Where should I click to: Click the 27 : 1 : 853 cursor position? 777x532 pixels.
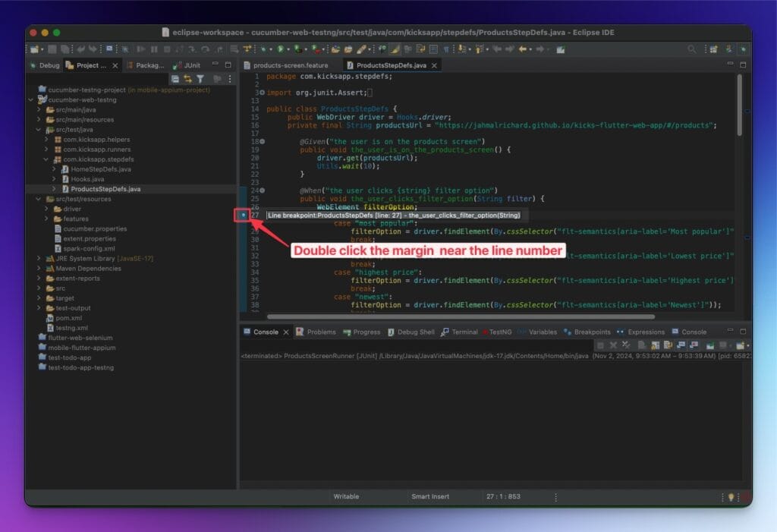[503, 496]
